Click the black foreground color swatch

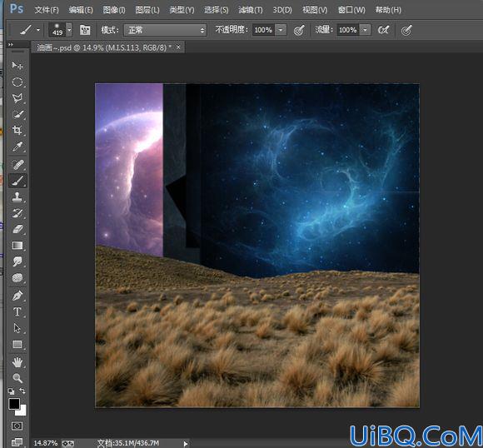14,404
